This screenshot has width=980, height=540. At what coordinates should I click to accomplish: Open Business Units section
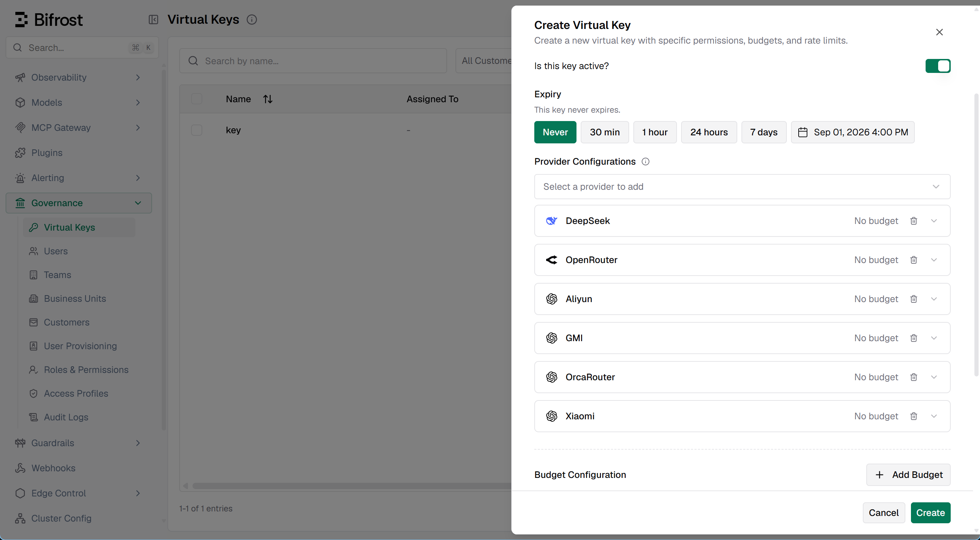(x=79, y=299)
